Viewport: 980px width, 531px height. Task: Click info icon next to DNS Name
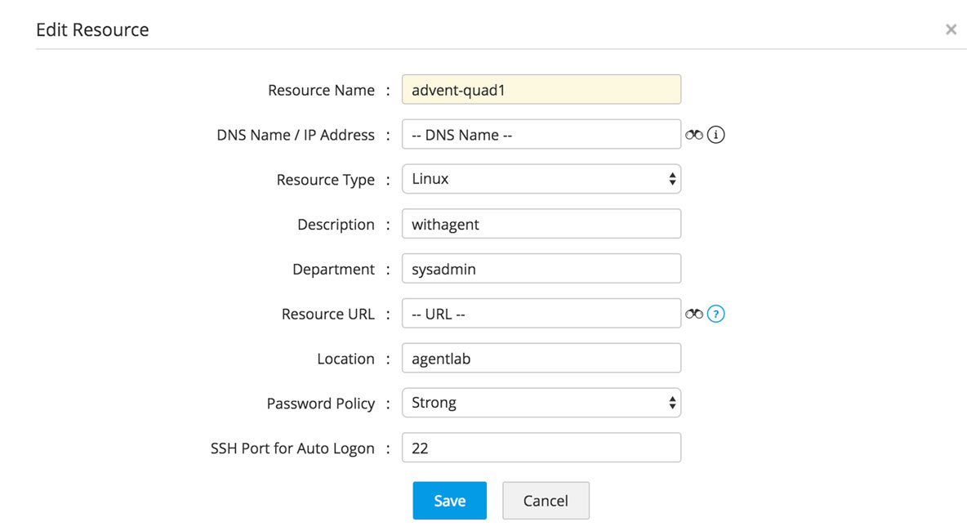[x=716, y=135]
